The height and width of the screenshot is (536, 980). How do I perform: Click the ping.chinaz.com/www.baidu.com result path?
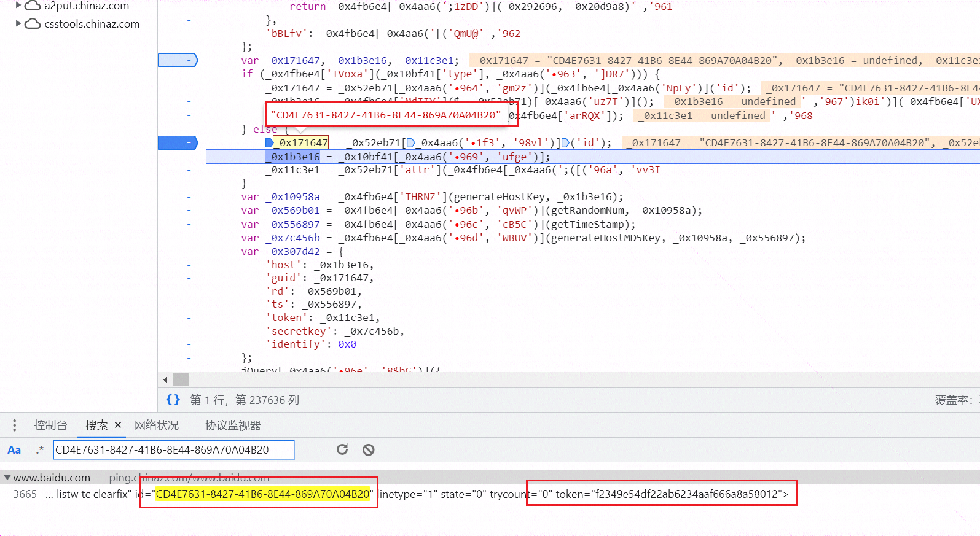click(189, 478)
